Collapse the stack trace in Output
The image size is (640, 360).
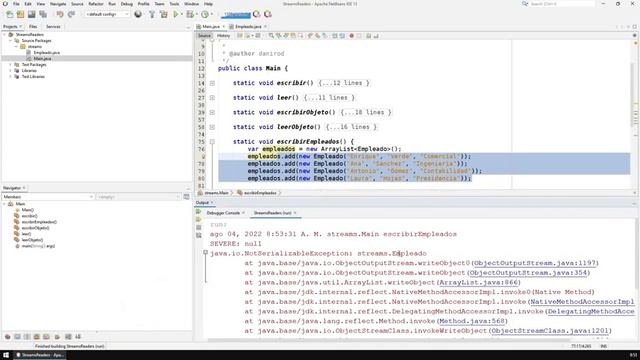206,253
